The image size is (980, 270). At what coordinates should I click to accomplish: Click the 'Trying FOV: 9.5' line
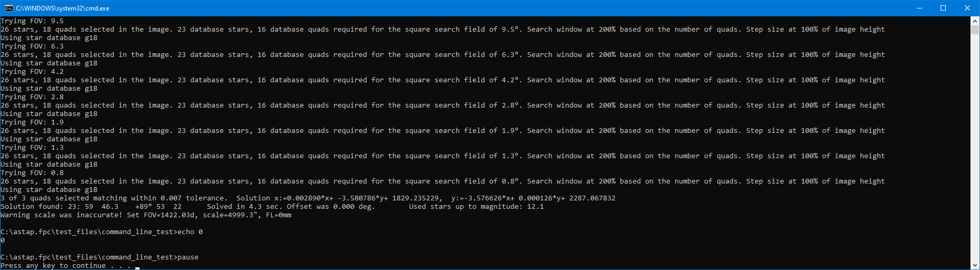(x=32, y=21)
